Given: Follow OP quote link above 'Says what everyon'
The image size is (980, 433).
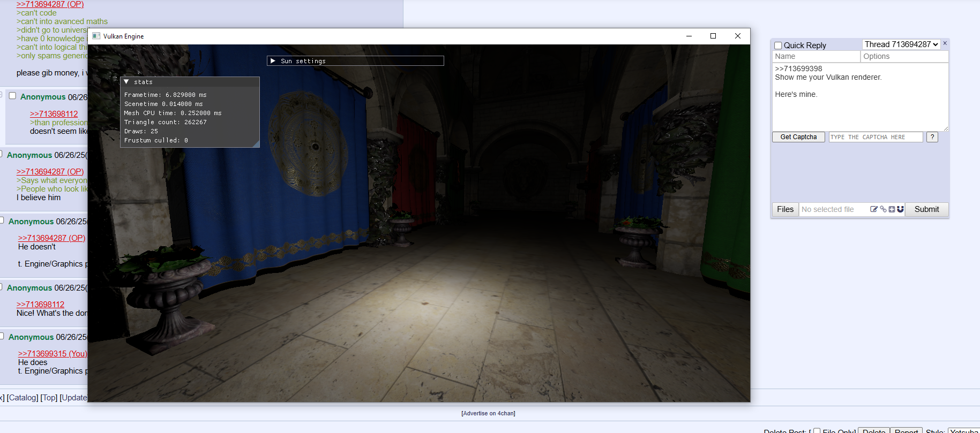Looking at the screenshot, I should (x=50, y=172).
